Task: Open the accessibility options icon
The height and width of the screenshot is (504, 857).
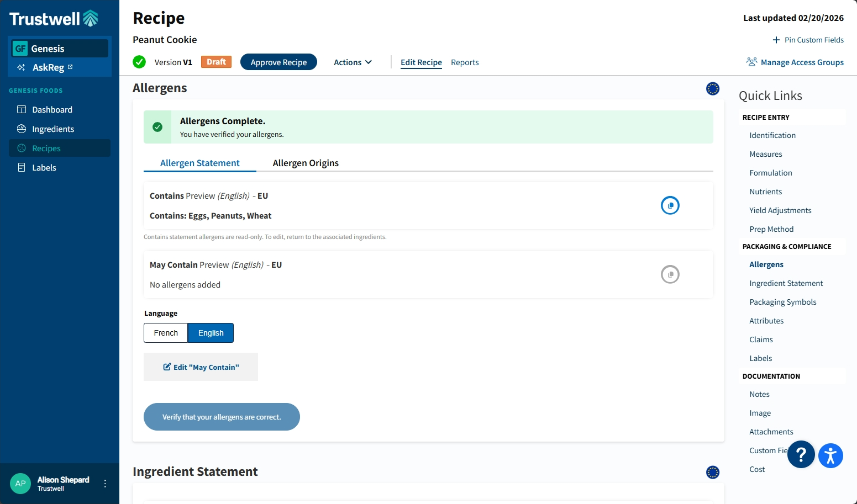Action: [830, 455]
